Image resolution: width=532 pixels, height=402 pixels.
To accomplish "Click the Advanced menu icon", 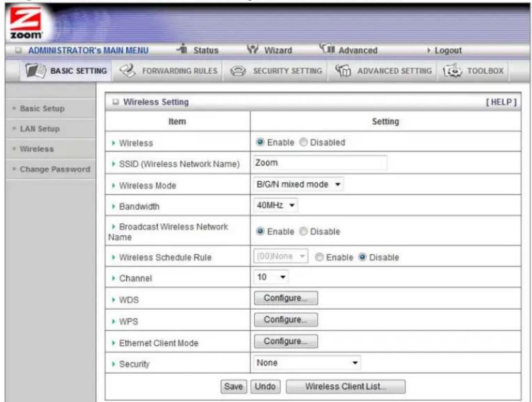I will (x=327, y=49).
